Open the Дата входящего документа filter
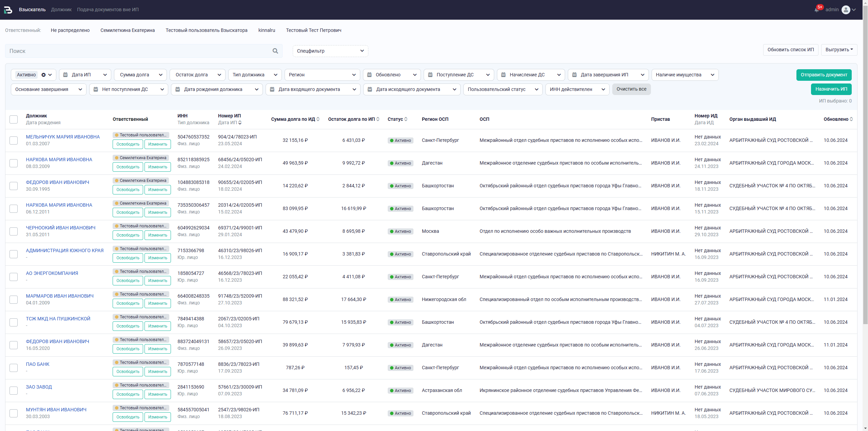 [313, 89]
